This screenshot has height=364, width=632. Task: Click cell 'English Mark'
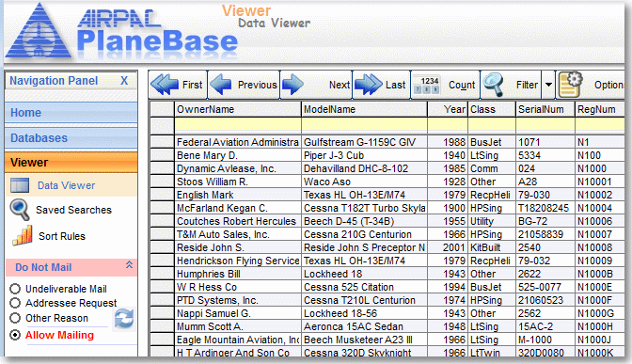click(238, 195)
